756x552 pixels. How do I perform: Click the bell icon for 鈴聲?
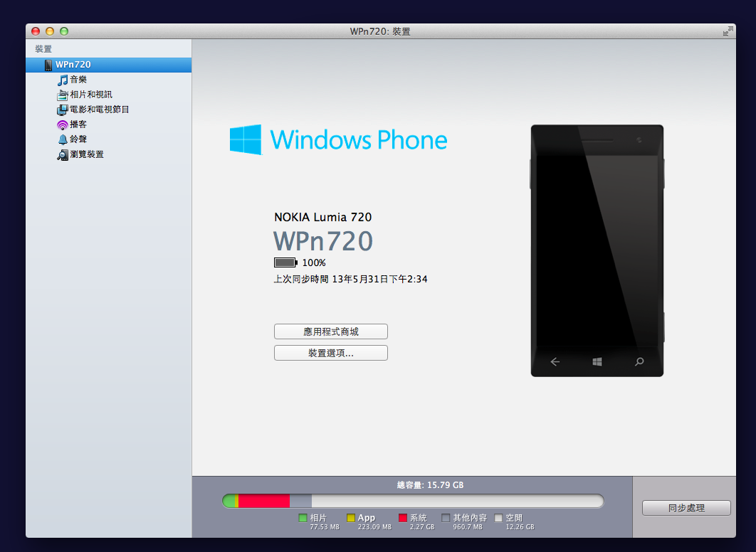[x=63, y=139]
